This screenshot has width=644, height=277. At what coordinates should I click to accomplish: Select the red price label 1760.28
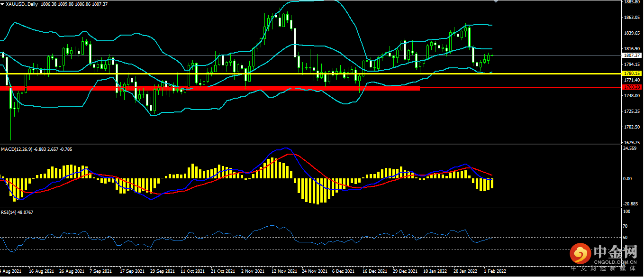tap(632, 87)
